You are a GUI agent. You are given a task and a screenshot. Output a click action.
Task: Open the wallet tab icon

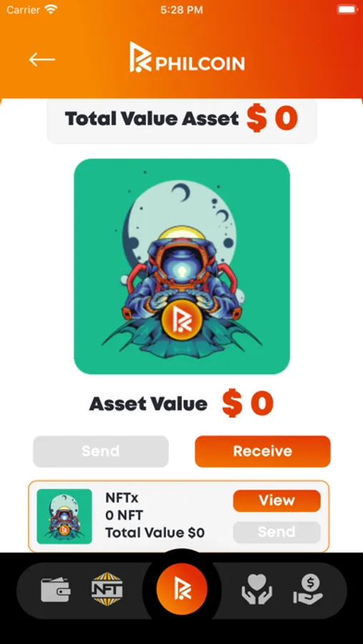pyautogui.click(x=56, y=590)
